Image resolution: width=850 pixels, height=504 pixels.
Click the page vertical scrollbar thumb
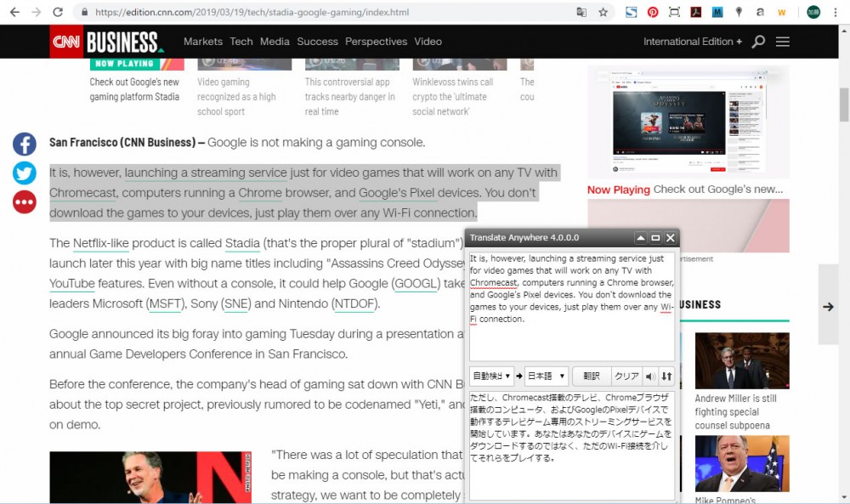pyautogui.click(x=844, y=105)
